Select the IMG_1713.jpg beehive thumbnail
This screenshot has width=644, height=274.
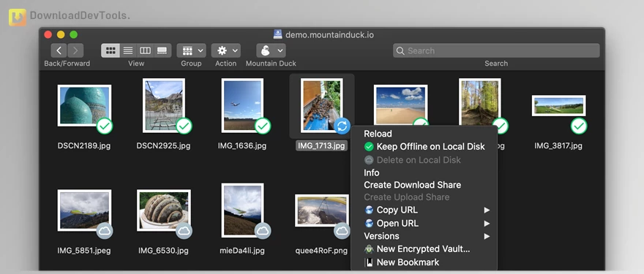(321, 105)
